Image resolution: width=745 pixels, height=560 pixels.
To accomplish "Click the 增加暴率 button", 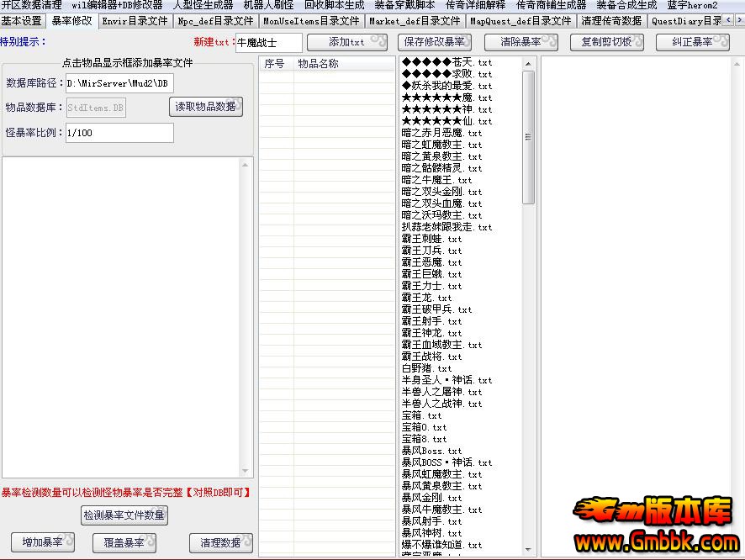I will click(x=42, y=542).
